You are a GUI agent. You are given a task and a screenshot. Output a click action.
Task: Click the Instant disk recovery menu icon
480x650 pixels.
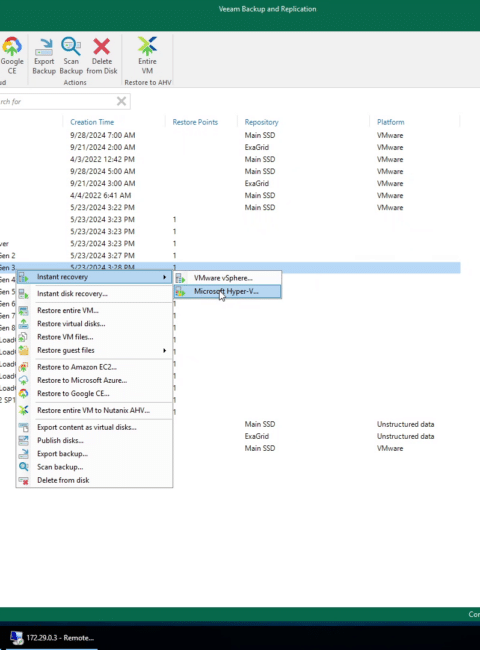point(23,294)
